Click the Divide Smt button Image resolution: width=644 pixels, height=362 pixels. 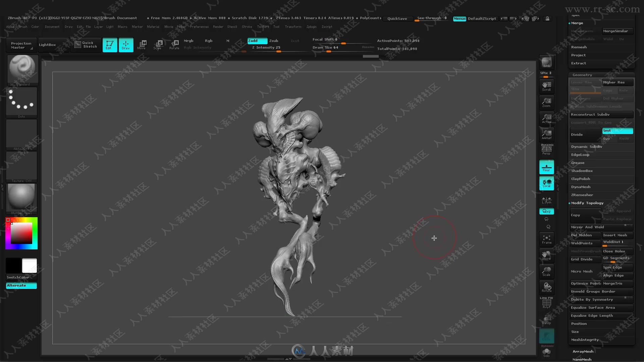618,130
